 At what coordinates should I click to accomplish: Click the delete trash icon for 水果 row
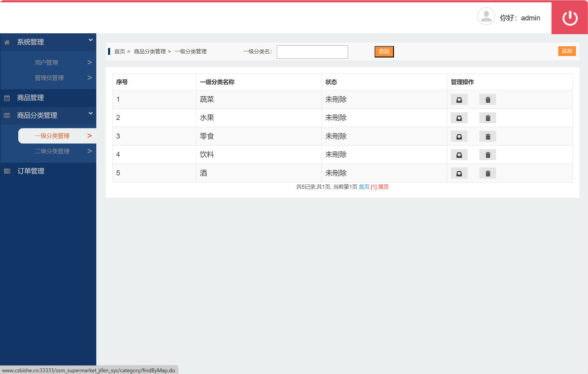pos(487,118)
